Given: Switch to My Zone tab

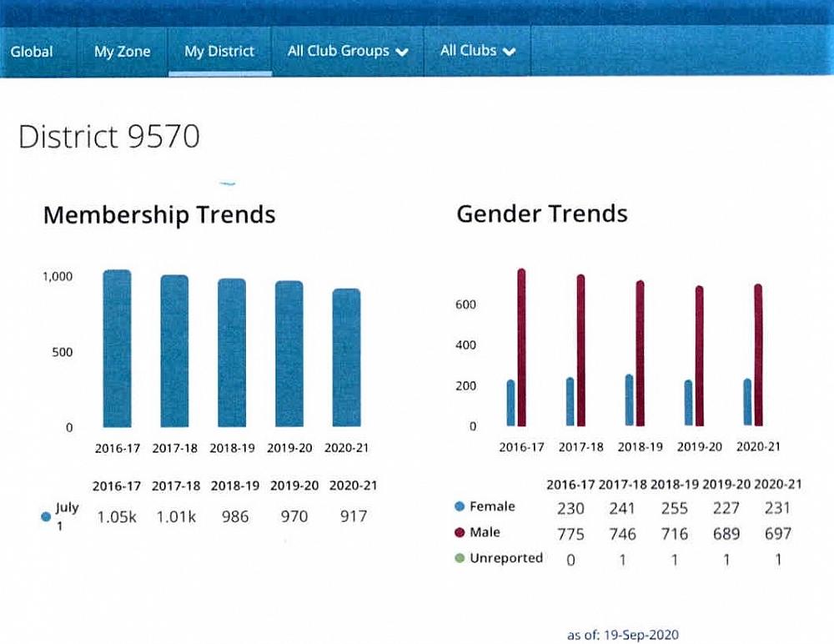Looking at the screenshot, I should click(x=122, y=52).
